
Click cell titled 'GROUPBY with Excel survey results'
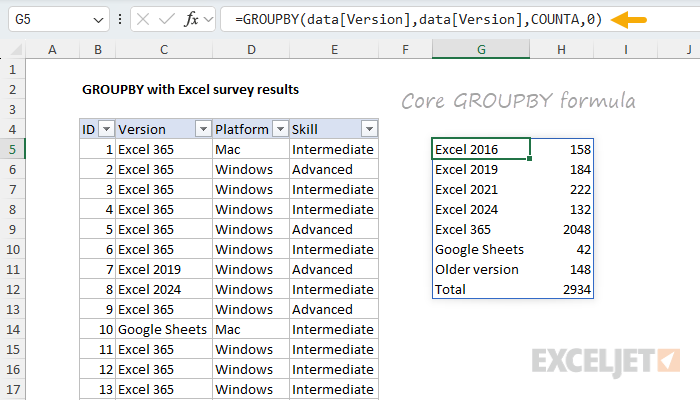[x=191, y=90]
